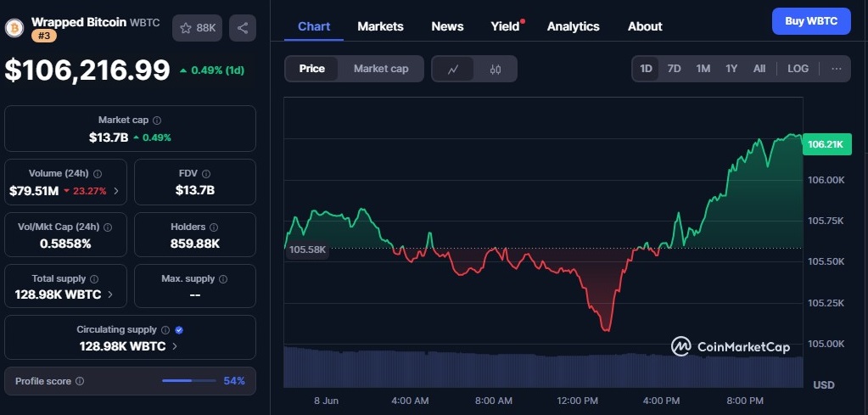
Task: Click the 105.00K price axis label
Action: (826, 344)
